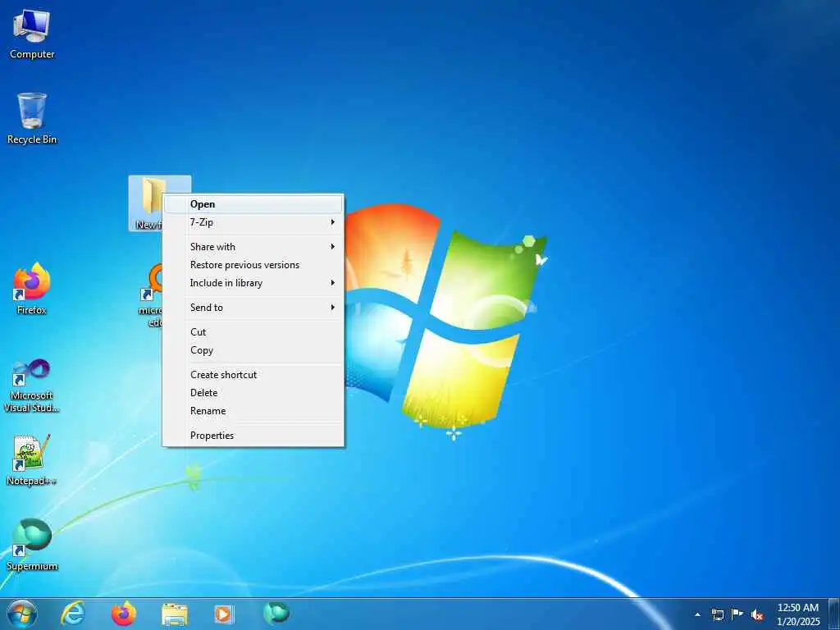Choose Delete from the context menu
Viewport: 840px width, 630px height.
[253, 393]
